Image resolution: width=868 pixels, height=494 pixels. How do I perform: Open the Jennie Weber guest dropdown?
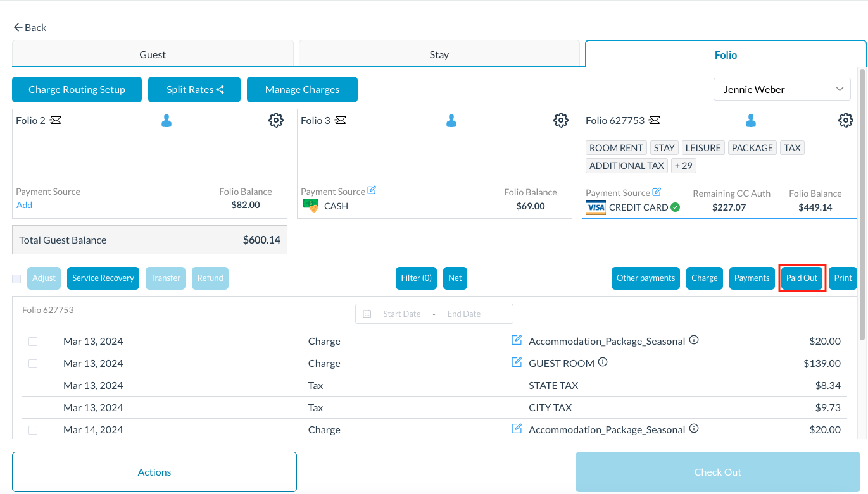pyautogui.click(x=783, y=90)
